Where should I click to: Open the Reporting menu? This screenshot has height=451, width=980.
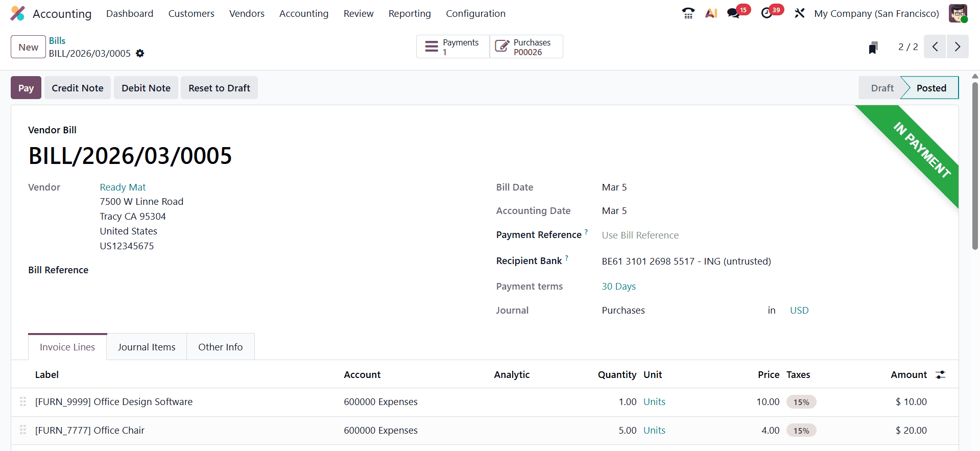pyautogui.click(x=410, y=13)
